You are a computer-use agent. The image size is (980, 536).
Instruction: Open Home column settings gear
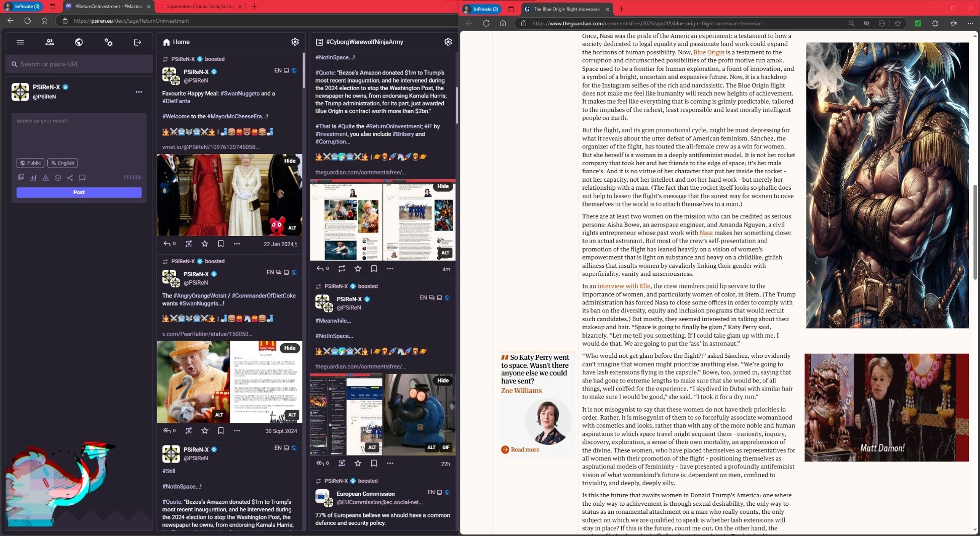295,42
